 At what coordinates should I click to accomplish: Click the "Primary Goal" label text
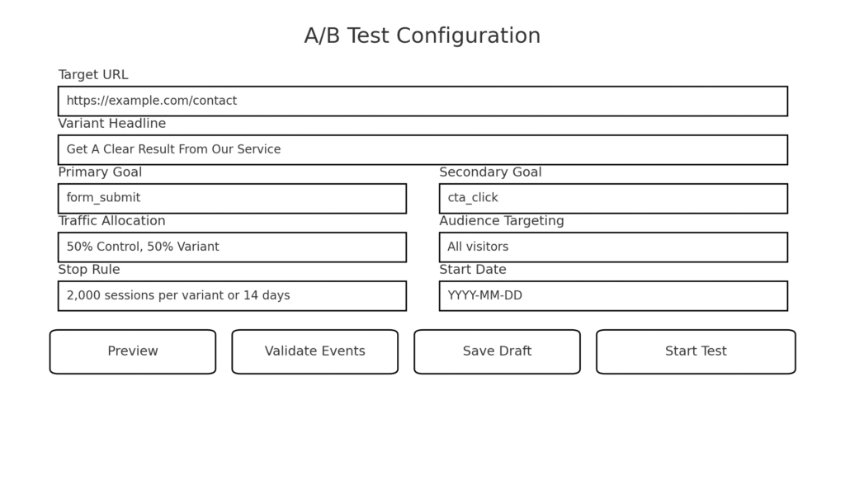click(x=100, y=172)
